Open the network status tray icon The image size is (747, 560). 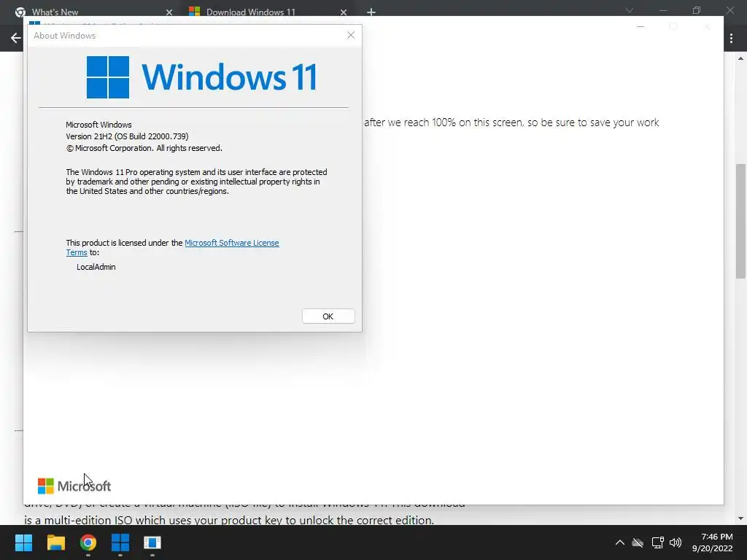pos(657,542)
